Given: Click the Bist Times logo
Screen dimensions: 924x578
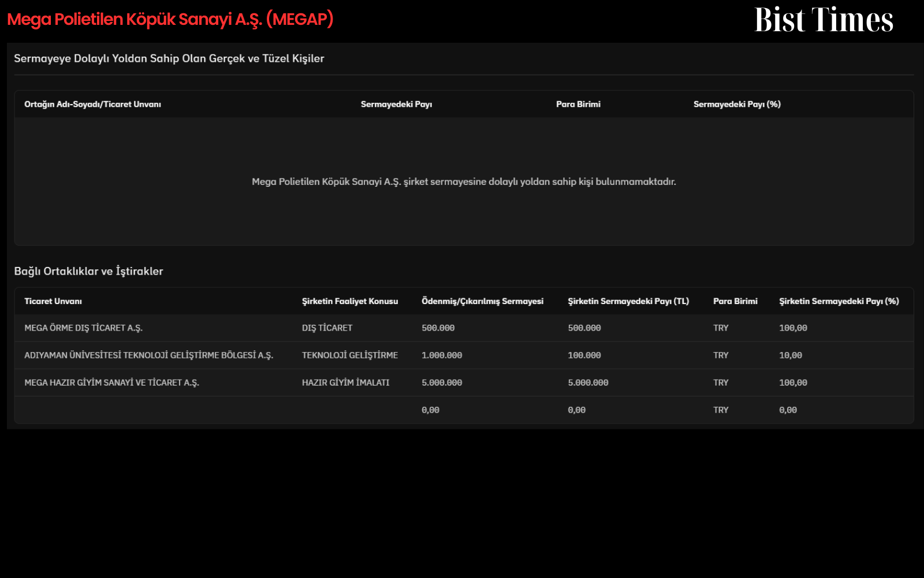Looking at the screenshot, I should [x=824, y=20].
